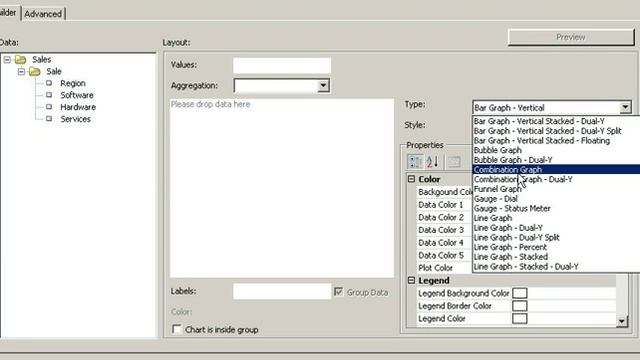Click properties scrollbar down arrow

621,321
